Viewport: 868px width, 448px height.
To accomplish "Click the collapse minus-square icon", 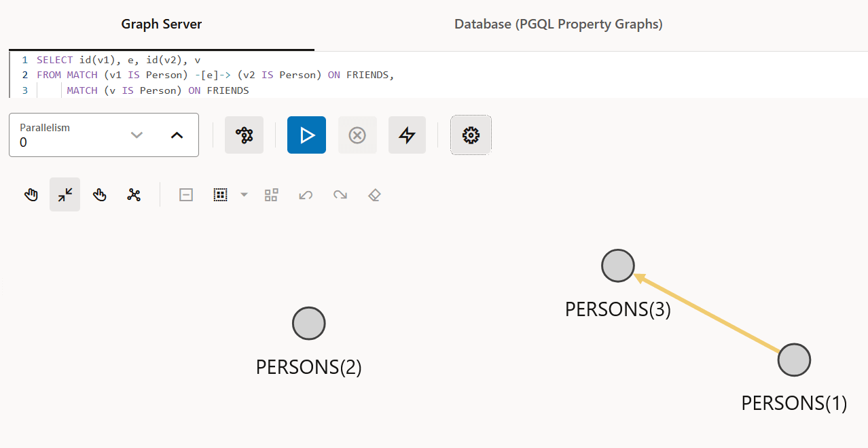I will click(186, 195).
